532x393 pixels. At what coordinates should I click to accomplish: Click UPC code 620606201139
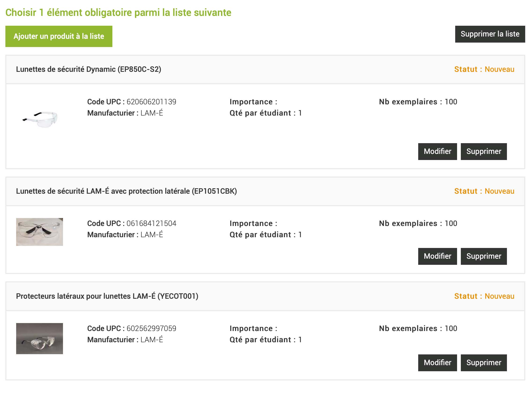[x=151, y=102]
